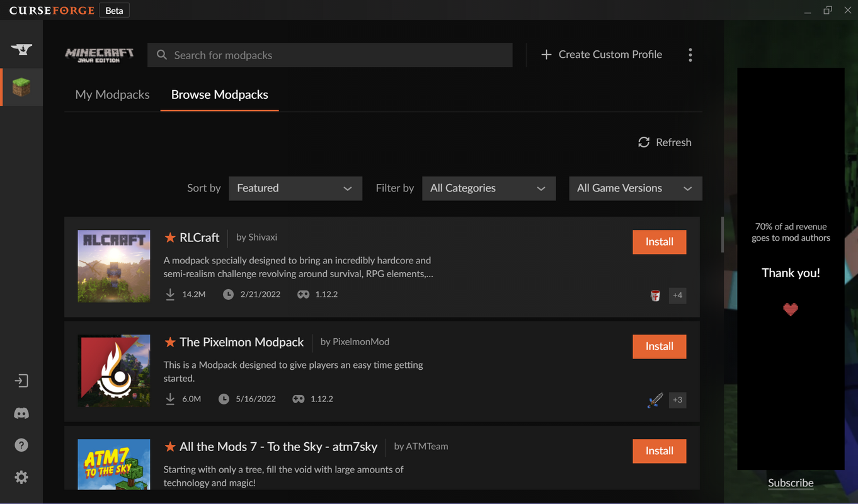This screenshot has height=504, width=858.
Task: Open the All Categories filter dropdown
Action: [489, 188]
